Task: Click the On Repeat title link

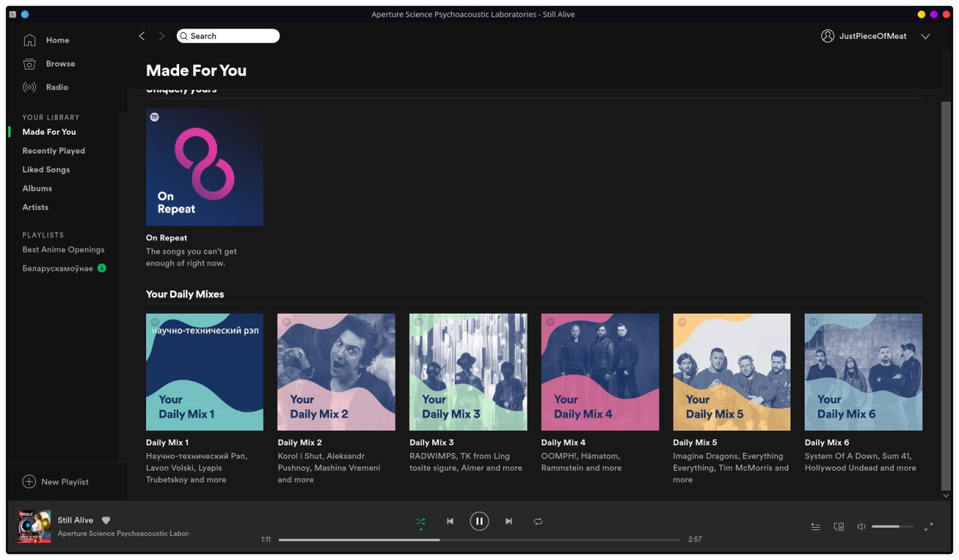Action: (166, 237)
